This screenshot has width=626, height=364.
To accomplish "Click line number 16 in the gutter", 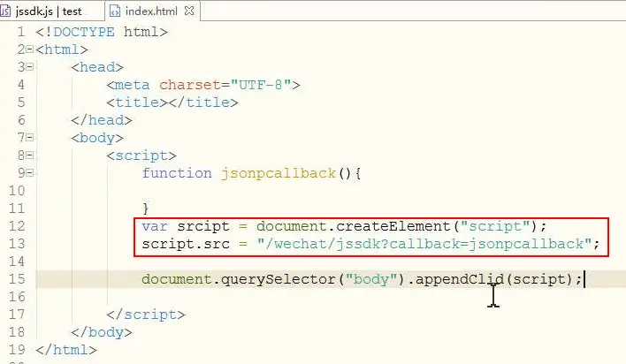I will point(17,297).
